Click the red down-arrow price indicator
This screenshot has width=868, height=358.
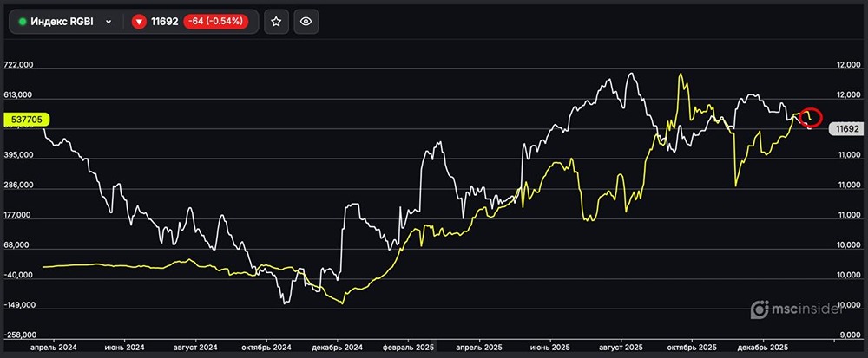click(x=139, y=22)
